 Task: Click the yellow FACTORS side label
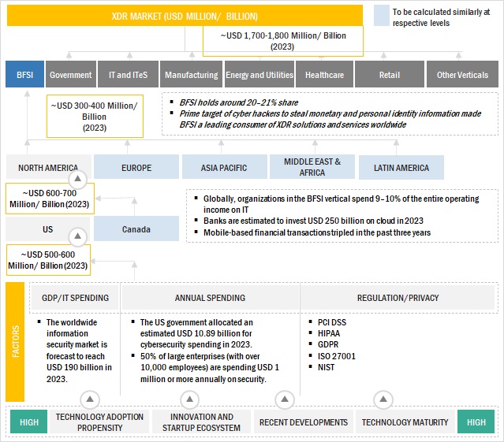(16, 343)
